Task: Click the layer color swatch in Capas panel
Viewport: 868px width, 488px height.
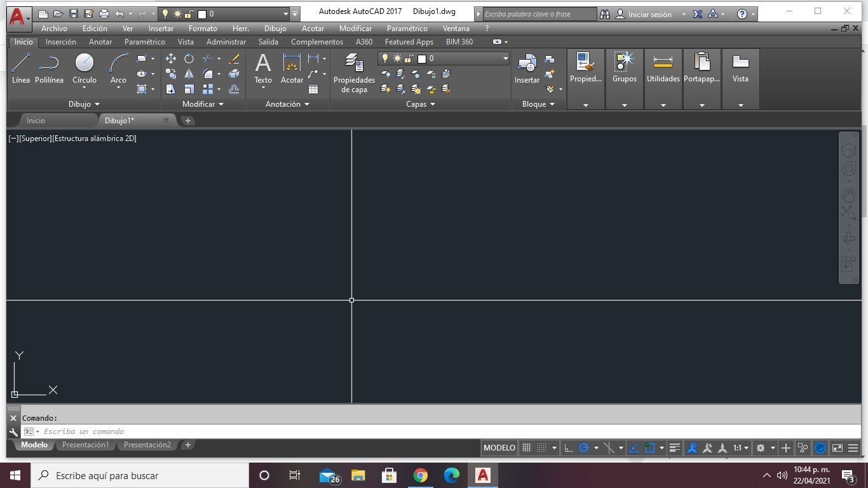Action: 421,58
